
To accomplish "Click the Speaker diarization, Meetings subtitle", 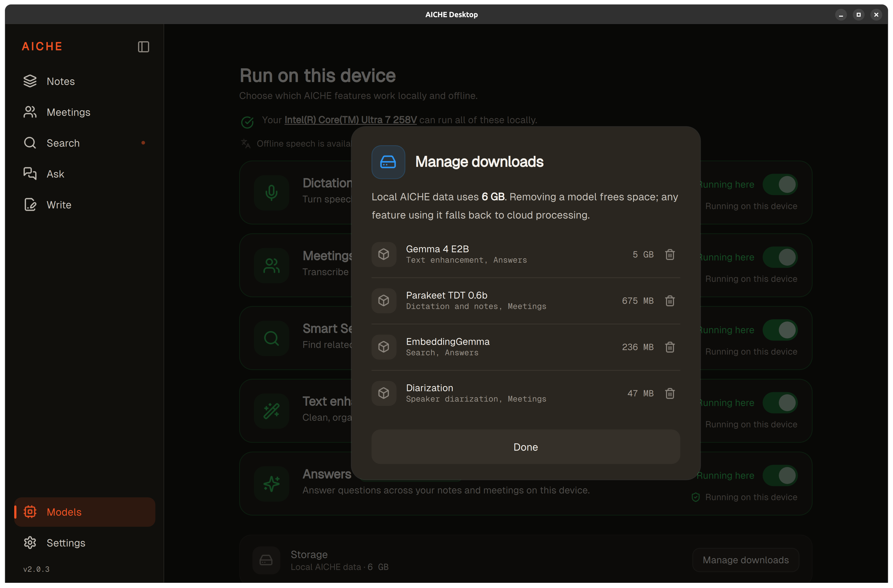I will point(476,399).
